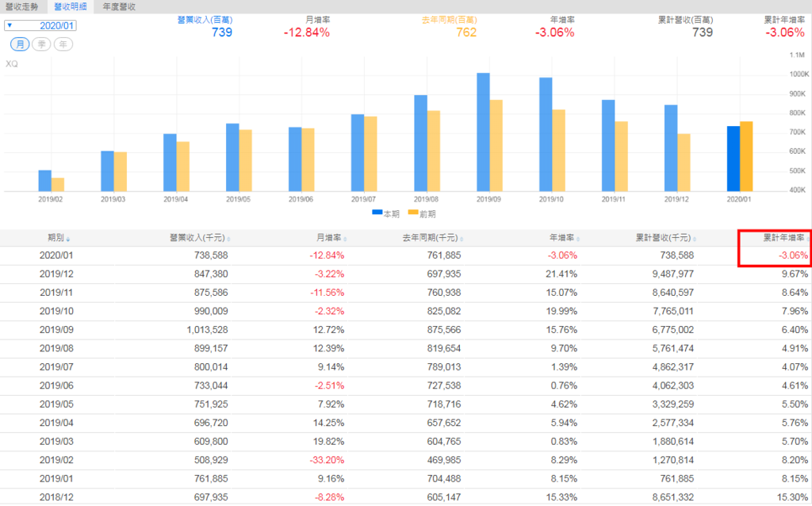Select the 2019/11 row period cell
812x506 pixels.
click(56, 293)
